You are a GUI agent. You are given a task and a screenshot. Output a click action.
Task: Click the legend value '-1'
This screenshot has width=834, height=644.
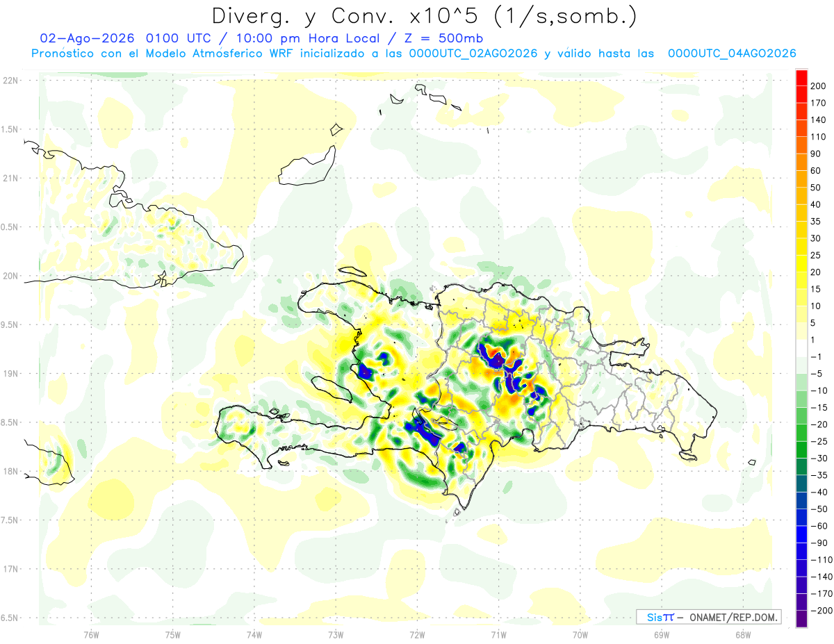[817, 356]
